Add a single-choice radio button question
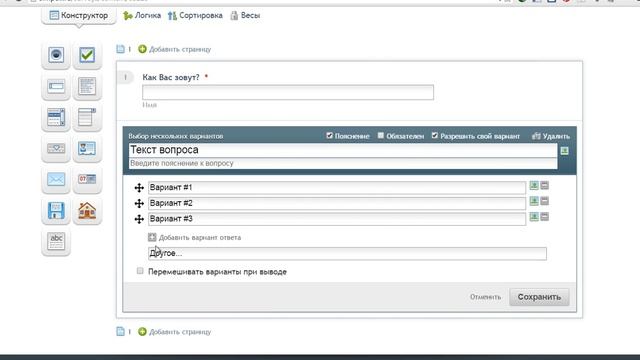The image size is (640, 360). 56,55
